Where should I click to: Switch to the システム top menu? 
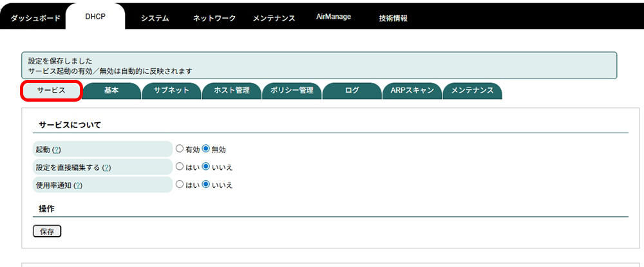click(155, 18)
